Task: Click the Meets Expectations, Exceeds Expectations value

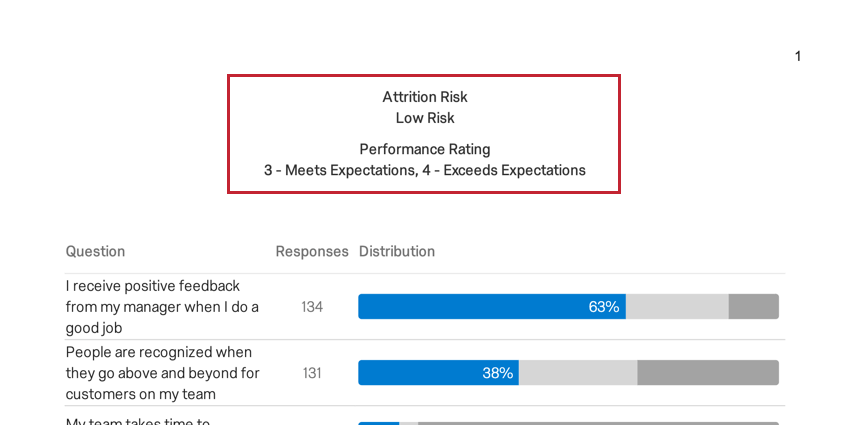Action: click(424, 170)
